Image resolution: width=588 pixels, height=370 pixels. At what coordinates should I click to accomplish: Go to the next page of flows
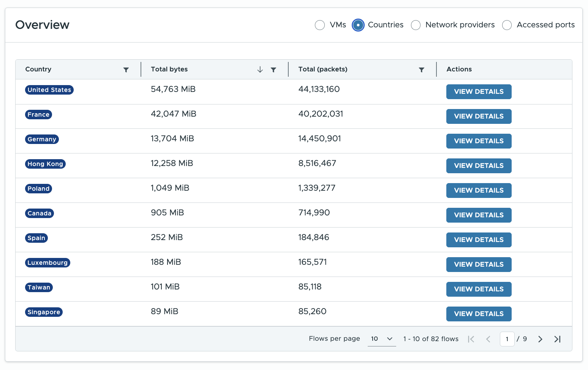pyautogui.click(x=540, y=339)
